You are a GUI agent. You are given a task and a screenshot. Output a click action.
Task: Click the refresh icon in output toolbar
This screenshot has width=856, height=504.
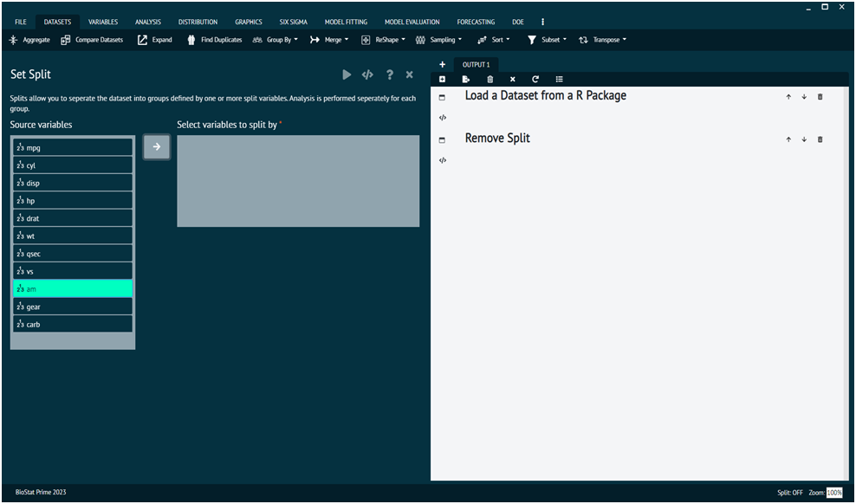tap(535, 80)
